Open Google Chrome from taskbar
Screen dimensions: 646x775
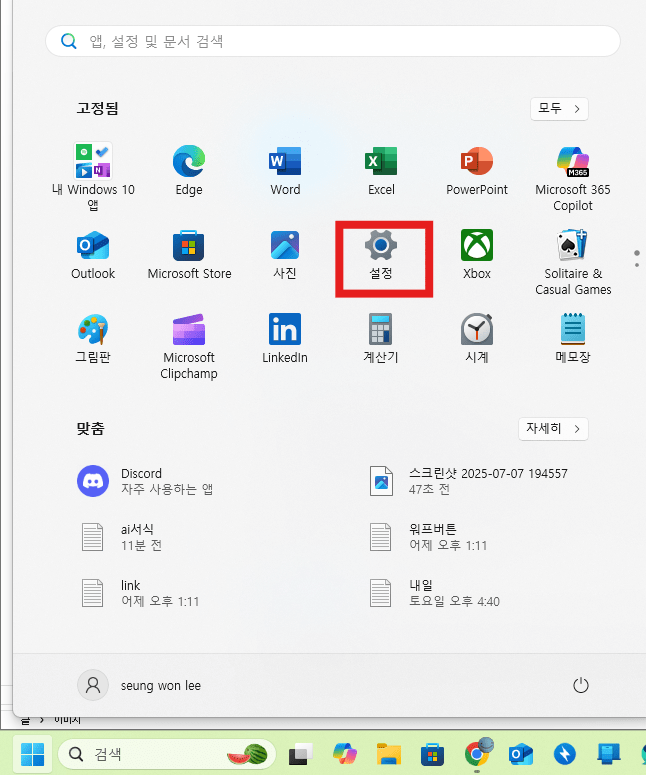477,754
